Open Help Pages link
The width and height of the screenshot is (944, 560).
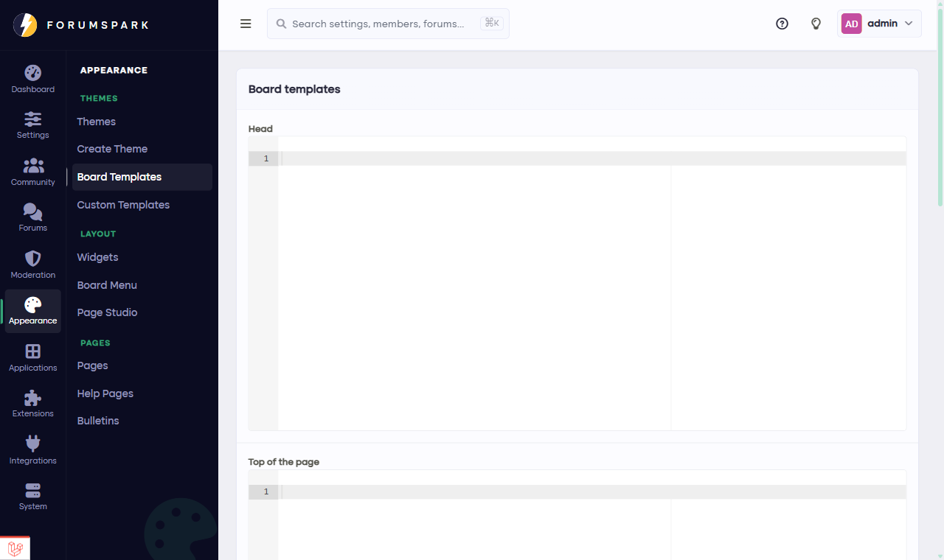tap(105, 393)
